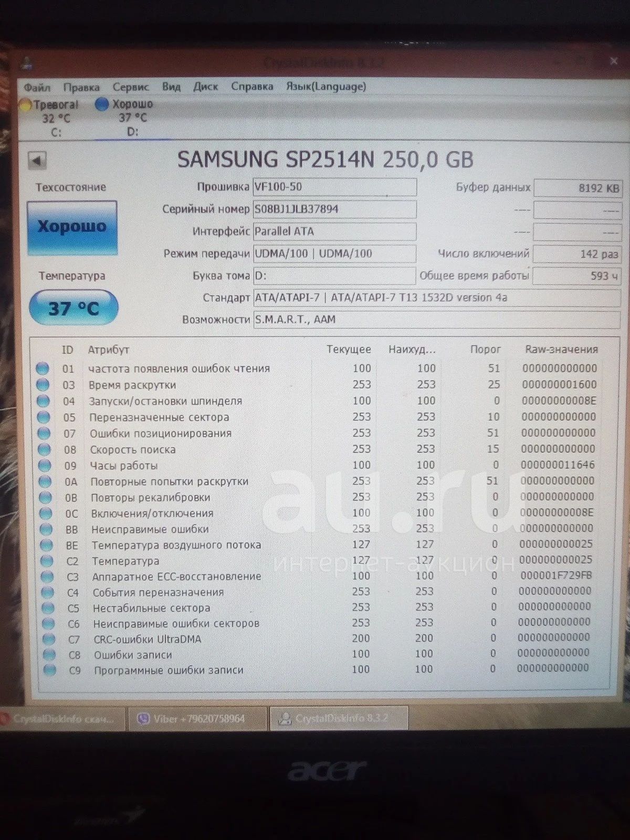Open the CrystalDiskInfo скач... browser taskbar button
630x840 pixels.
coord(63,719)
